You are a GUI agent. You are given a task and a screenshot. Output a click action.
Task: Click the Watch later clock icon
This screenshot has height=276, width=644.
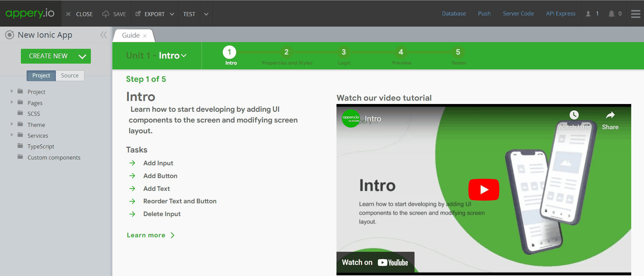pyautogui.click(x=574, y=115)
